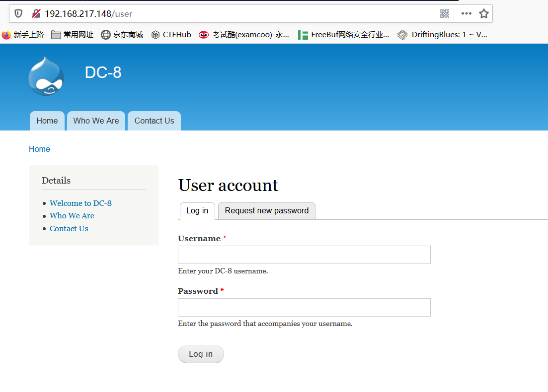Open the 京东商城 bookmark
This screenshot has width=548, height=392.
pyautogui.click(x=122, y=35)
